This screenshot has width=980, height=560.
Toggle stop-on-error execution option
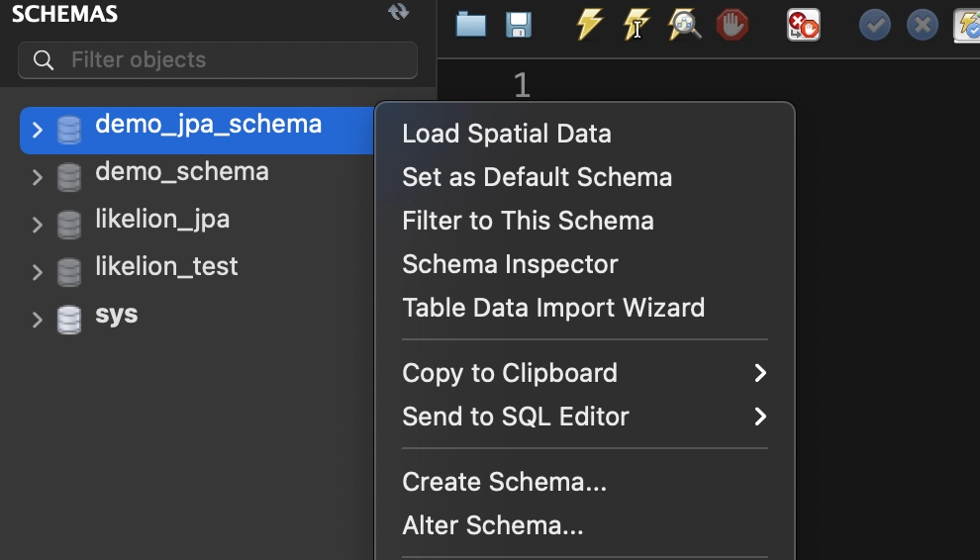(803, 24)
